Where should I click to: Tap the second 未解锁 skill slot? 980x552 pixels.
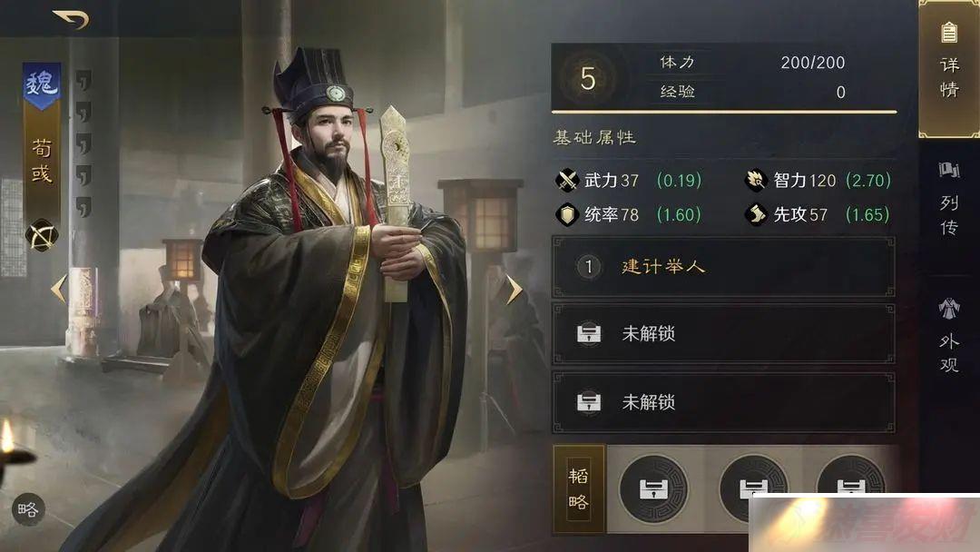point(724,402)
